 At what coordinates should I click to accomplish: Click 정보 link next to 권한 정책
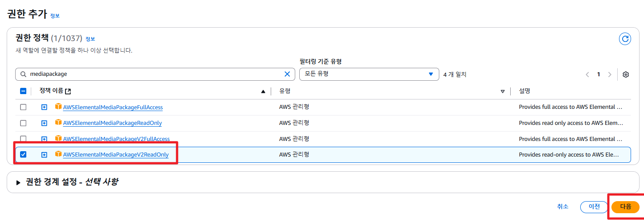[x=90, y=39]
